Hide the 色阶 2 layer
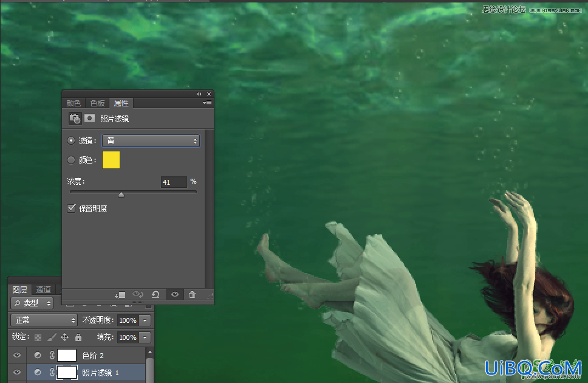588x383 pixels. pyautogui.click(x=17, y=355)
